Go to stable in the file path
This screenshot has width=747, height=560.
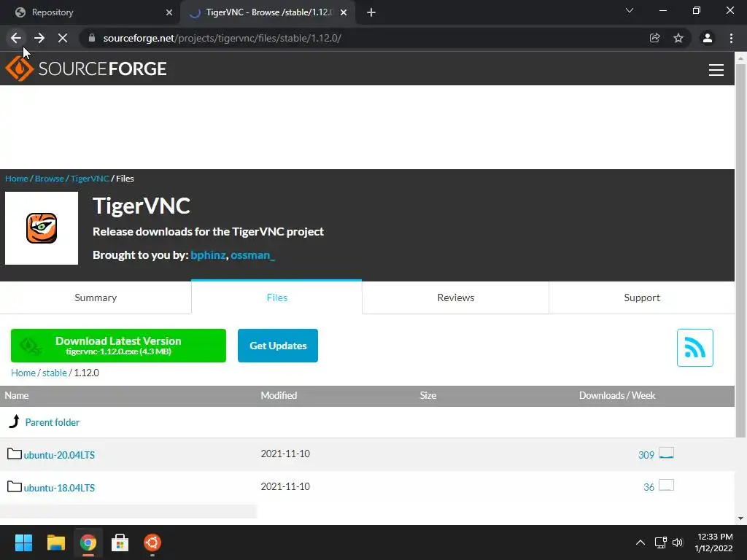(x=54, y=373)
